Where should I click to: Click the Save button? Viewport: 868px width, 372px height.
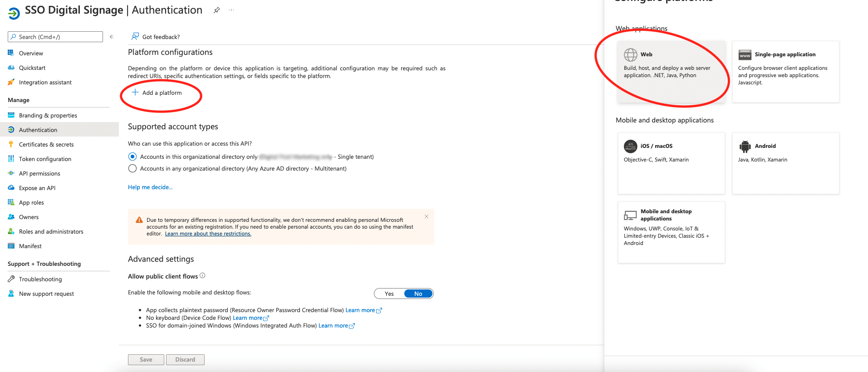pyautogui.click(x=146, y=359)
